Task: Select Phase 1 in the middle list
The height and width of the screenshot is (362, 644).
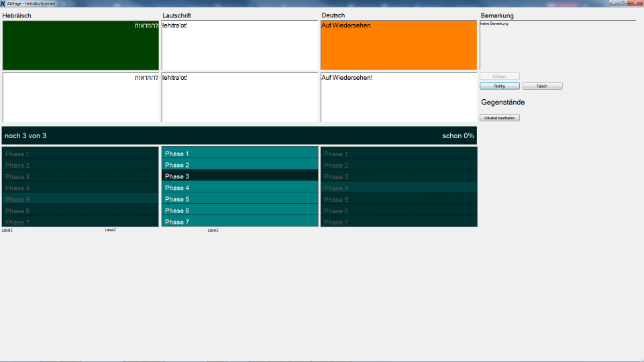Action: (x=239, y=154)
